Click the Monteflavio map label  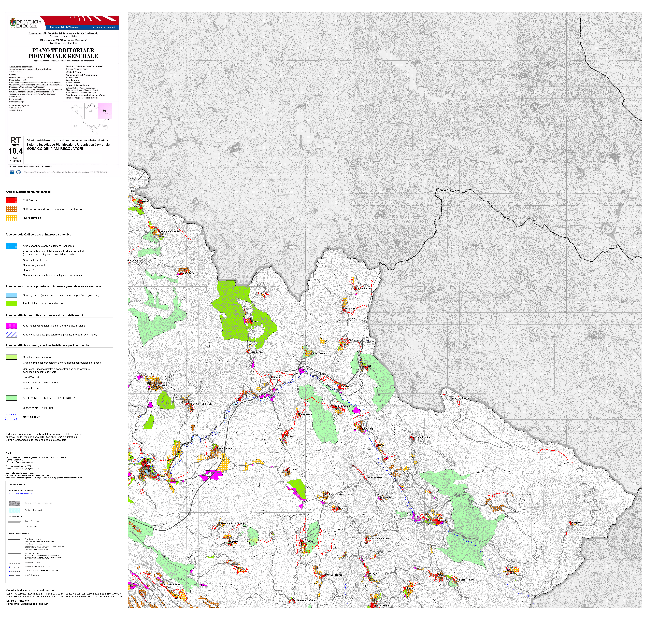(189, 273)
